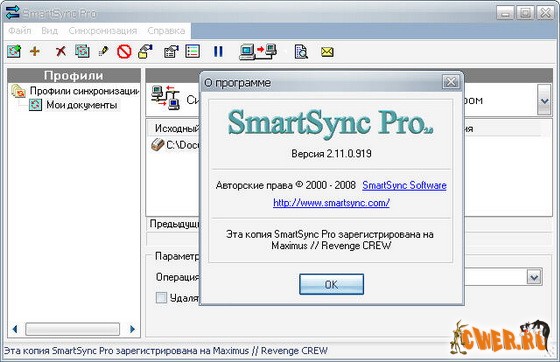Toggle the checkbox below Операция label
The image size is (560, 362).
click(161, 297)
